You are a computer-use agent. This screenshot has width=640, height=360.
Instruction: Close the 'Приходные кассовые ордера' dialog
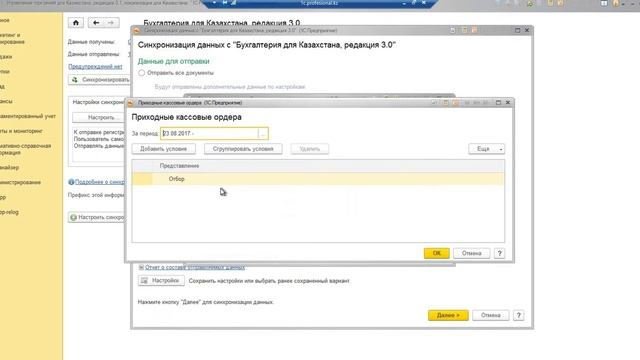pos(508,102)
